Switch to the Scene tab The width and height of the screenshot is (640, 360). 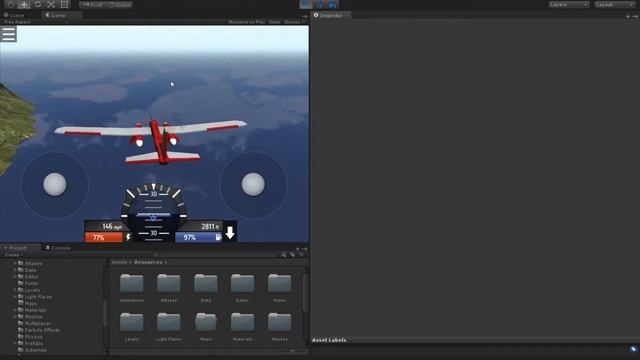point(14,15)
